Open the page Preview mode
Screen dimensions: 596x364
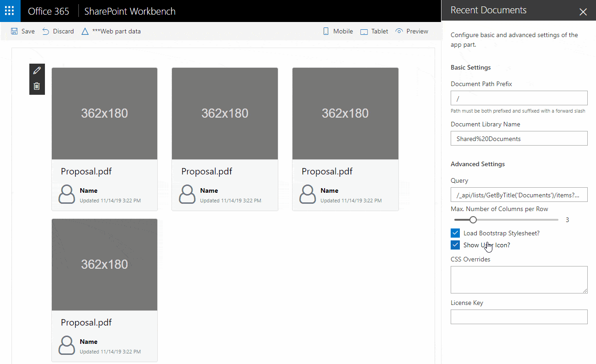click(412, 32)
